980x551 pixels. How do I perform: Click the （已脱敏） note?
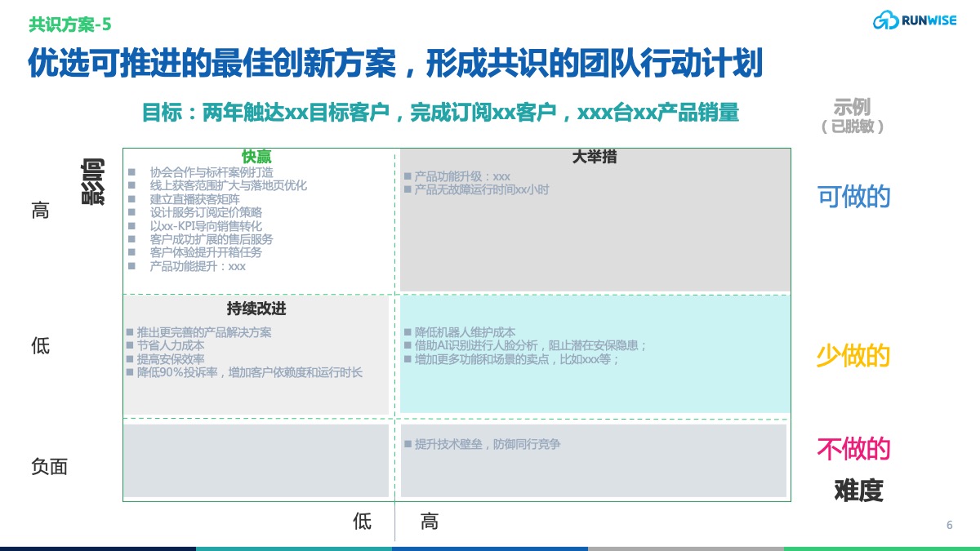point(853,127)
